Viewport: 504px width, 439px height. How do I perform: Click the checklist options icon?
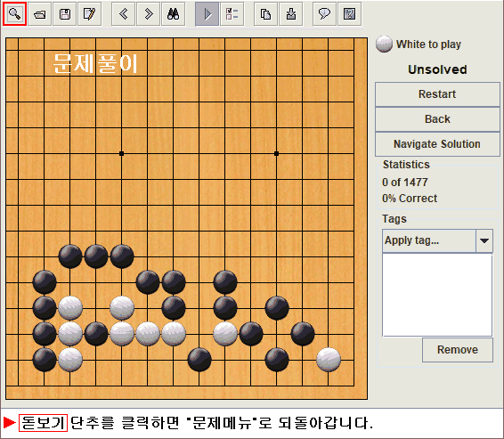coord(232,14)
